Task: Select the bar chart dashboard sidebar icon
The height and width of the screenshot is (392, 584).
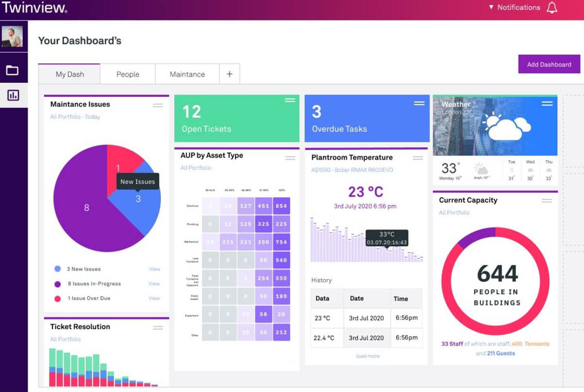Action: click(13, 95)
